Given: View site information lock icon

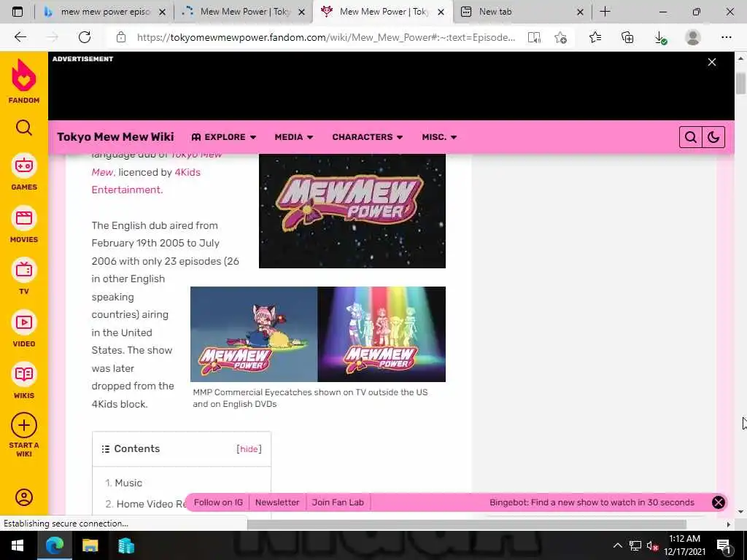Looking at the screenshot, I should [x=121, y=37].
